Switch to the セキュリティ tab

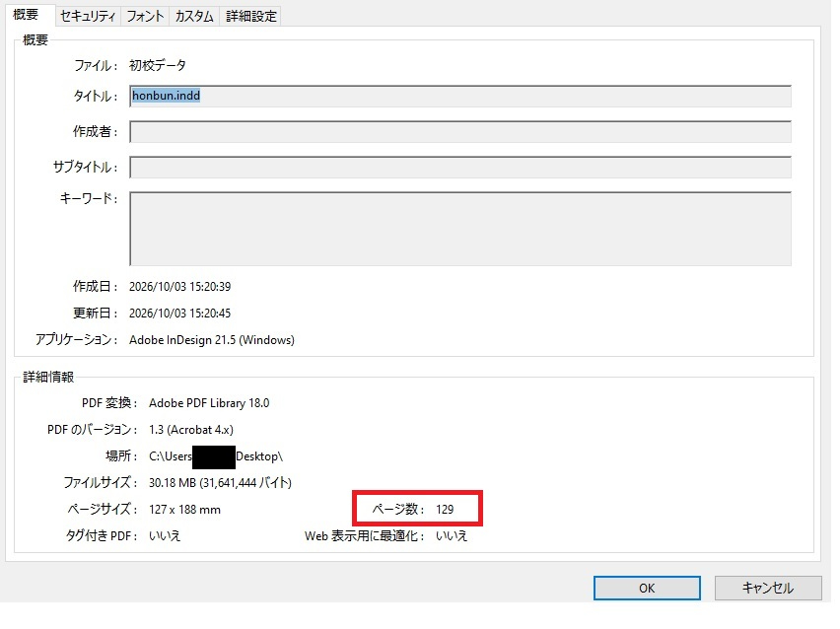pyautogui.click(x=88, y=16)
